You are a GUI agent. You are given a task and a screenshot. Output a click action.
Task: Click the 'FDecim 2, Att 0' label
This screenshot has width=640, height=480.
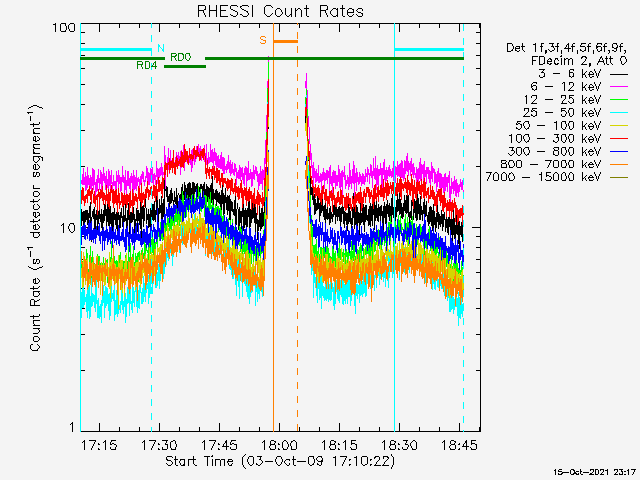[x=579, y=61]
